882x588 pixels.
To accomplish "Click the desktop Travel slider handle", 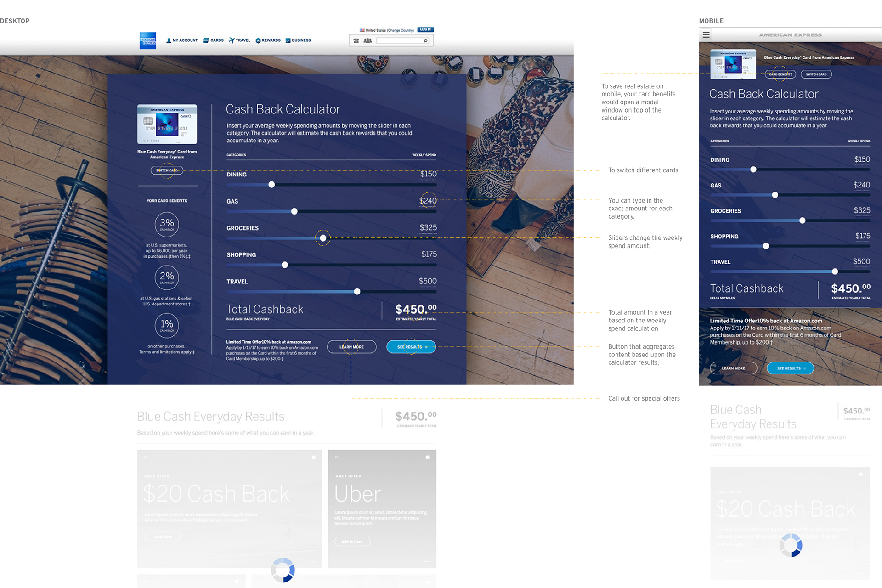I will point(357,292).
